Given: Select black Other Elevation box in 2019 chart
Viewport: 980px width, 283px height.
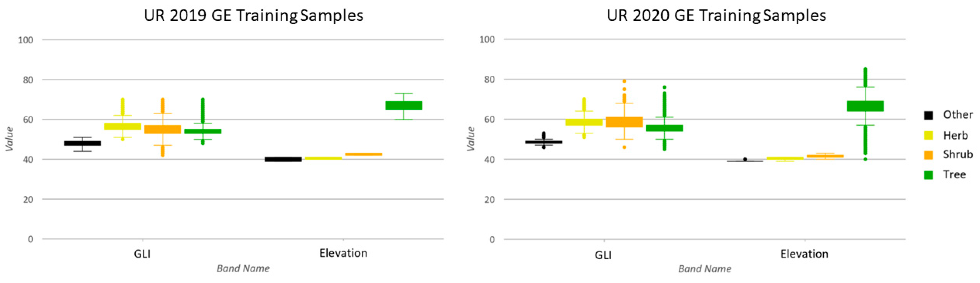Looking at the screenshot, I should coord(283,159).
